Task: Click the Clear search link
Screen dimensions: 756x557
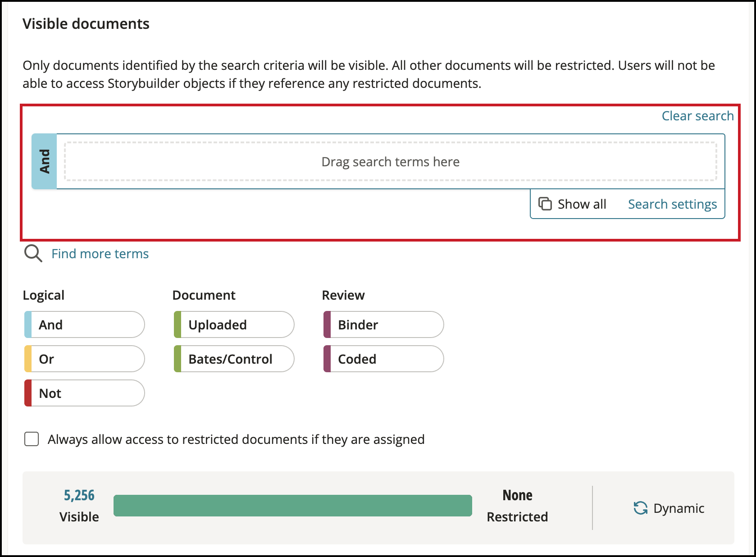Action: click(697, 116)
